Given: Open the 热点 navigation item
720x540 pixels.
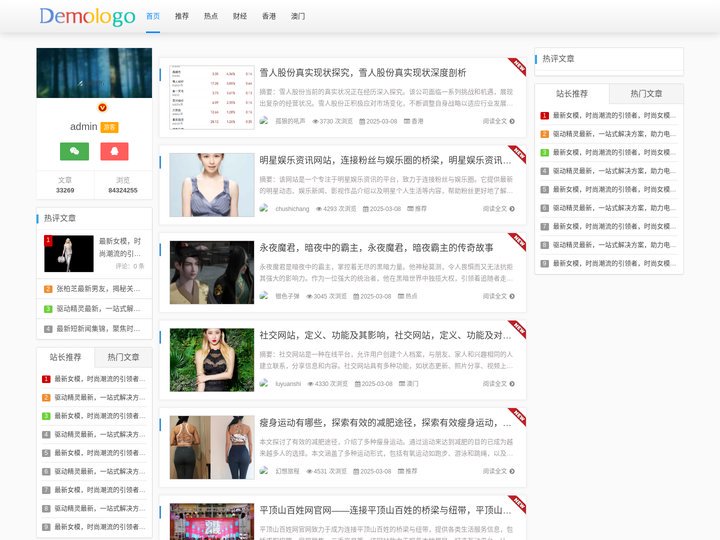Looking at the screenshot, I should 211,16.
